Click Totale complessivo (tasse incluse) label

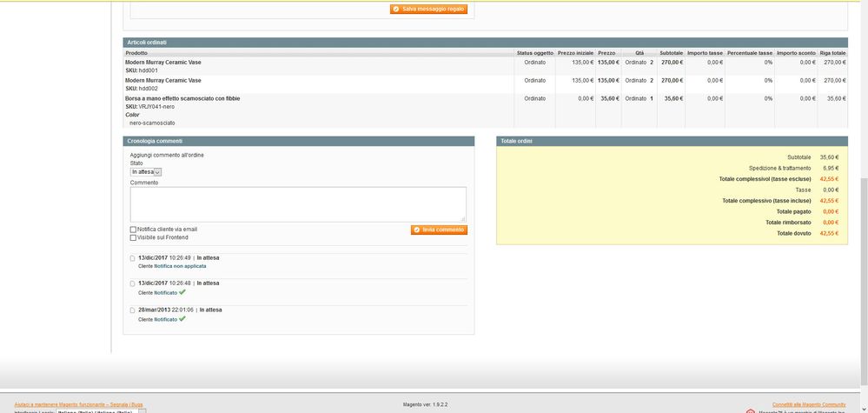click(766, 201)
